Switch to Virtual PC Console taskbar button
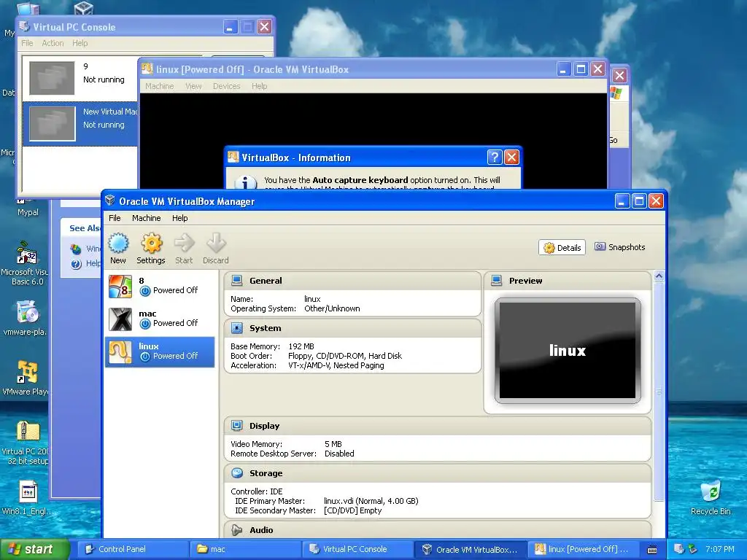This screenshot has height=560, width=747. 357,549
